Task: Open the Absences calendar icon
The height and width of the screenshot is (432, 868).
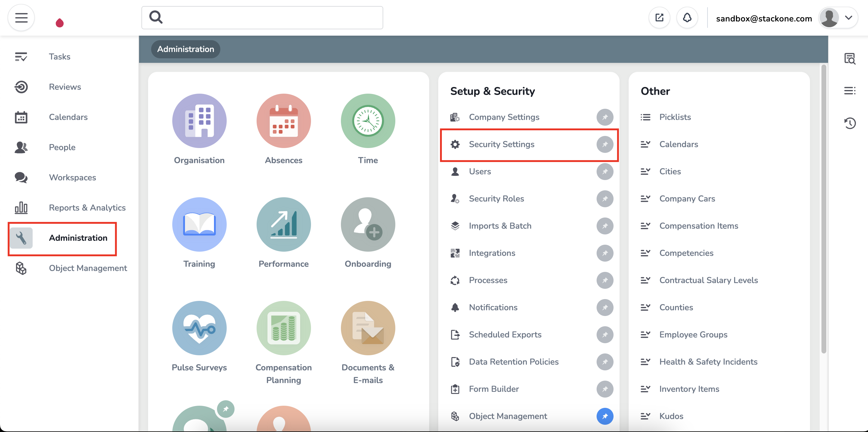Action: (x=283, y=121)
